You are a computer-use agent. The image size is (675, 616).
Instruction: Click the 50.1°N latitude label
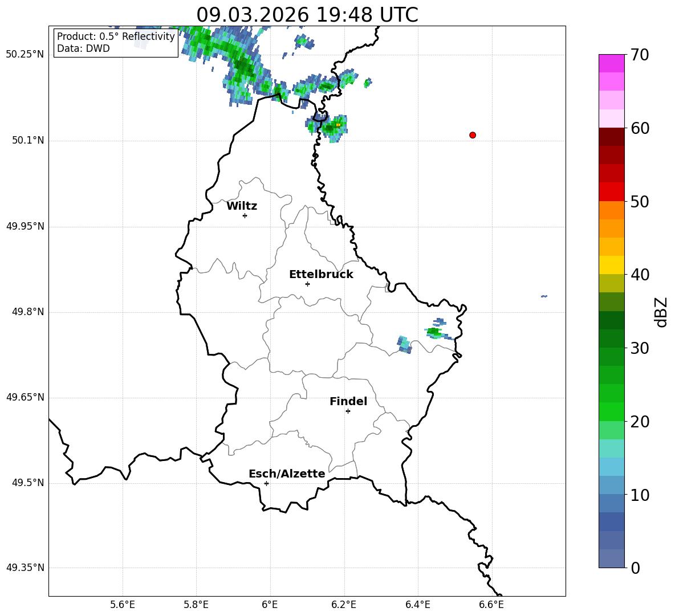tap(28, 141)
